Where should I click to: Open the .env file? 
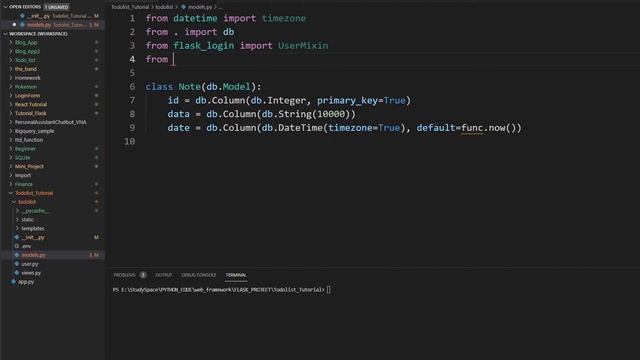(26, 246)
